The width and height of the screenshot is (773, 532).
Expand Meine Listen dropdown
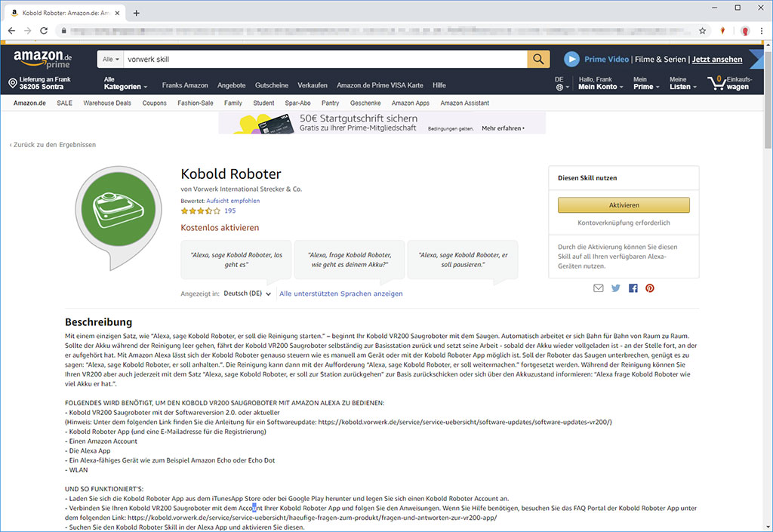tap(682, 83)
